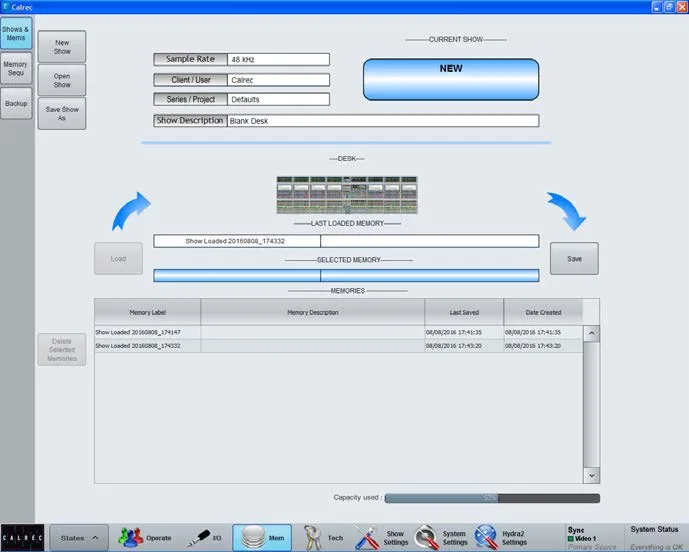The width and height of the screenshot is (689, 552).
Task: Click the Sample Rate field
Action: pos(278,59)
